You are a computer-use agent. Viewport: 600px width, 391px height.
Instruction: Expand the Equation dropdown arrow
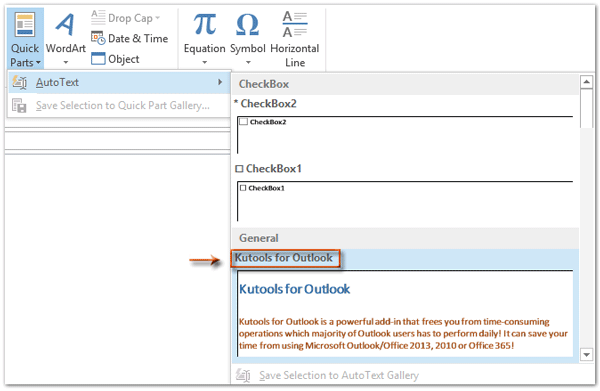tap(205, 62)
